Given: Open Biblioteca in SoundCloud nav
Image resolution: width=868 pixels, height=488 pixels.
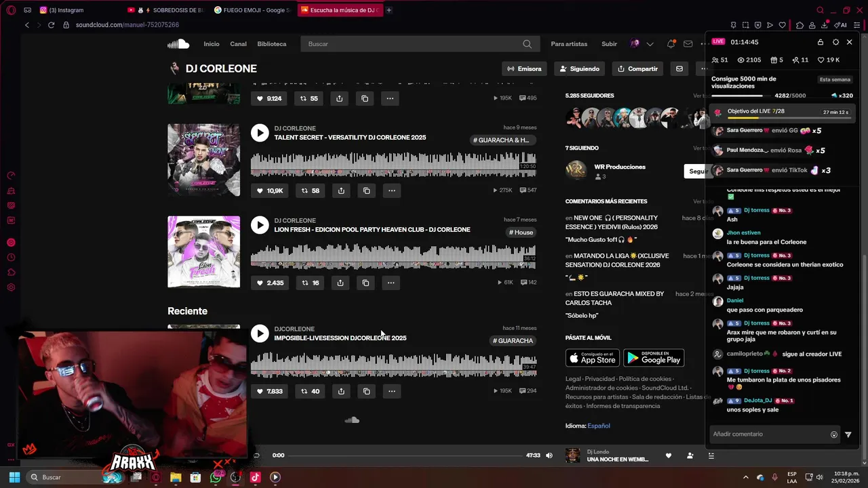Looking at the screenshot, I should tap(271, 44).
